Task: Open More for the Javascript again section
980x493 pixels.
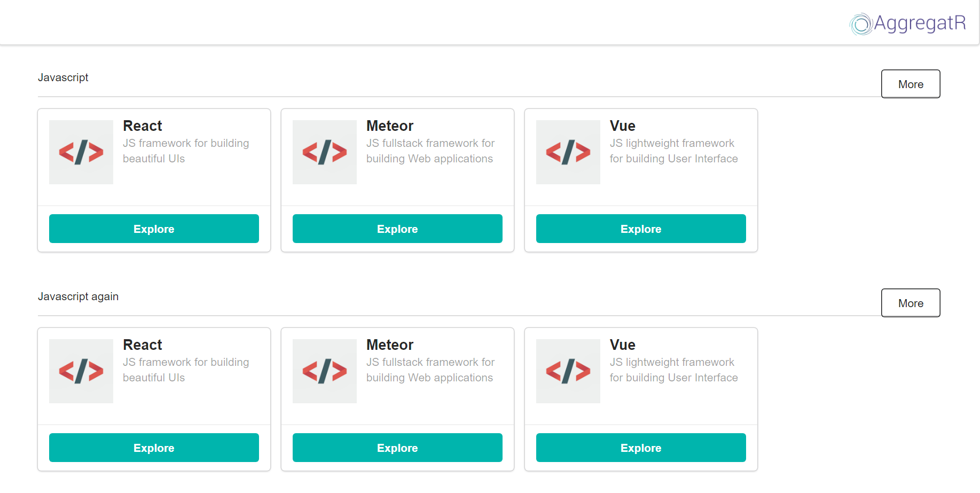Action: (x=911, y=303)
